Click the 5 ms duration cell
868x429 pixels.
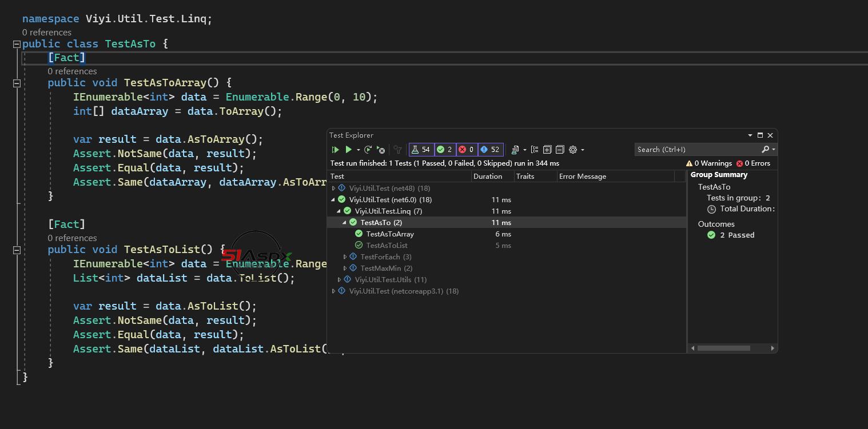[x=503, y=245]
